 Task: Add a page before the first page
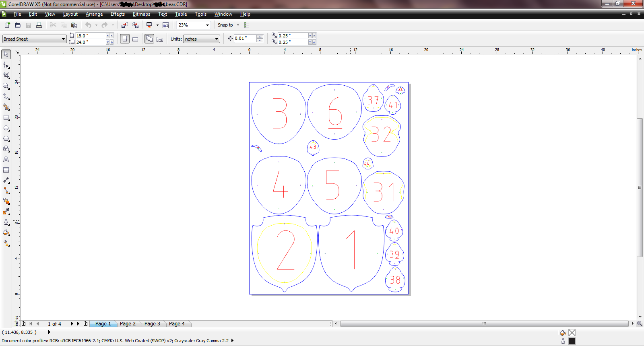(x=23, y=324)
